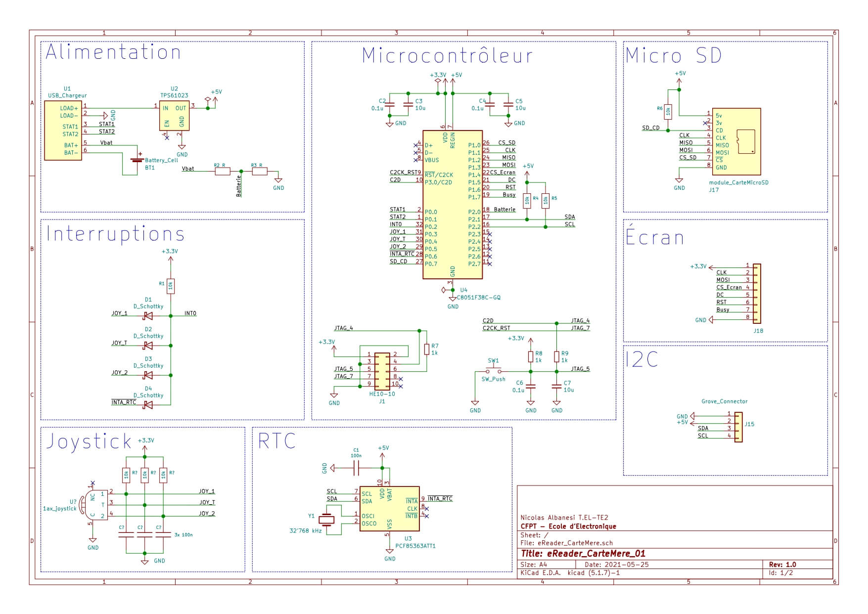
Task: Select the INT0 net label near D1
Action: point(190,313)
